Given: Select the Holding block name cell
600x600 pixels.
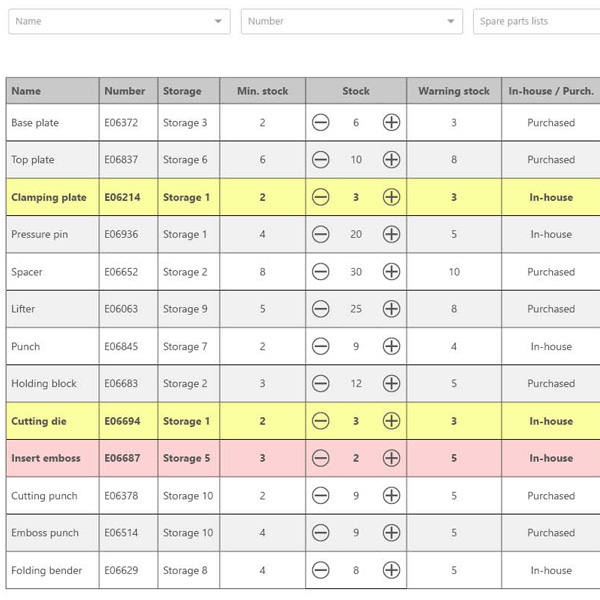Looking at the screenshot, I should click(52, 383).
